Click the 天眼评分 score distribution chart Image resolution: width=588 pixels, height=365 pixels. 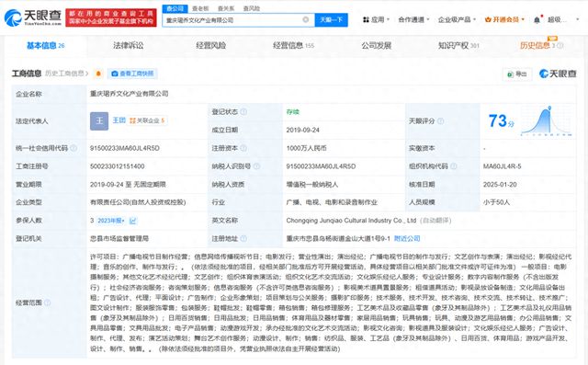click(x=546, y=121)
